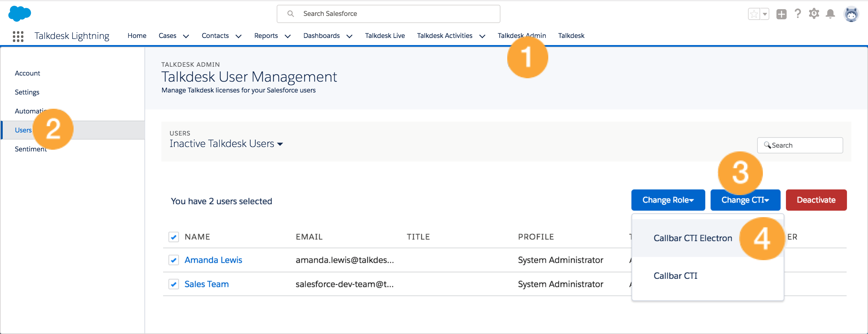868x334 pixels.
Task: Open the Change CTI dropdown button
Action: [x=745, y=200]
